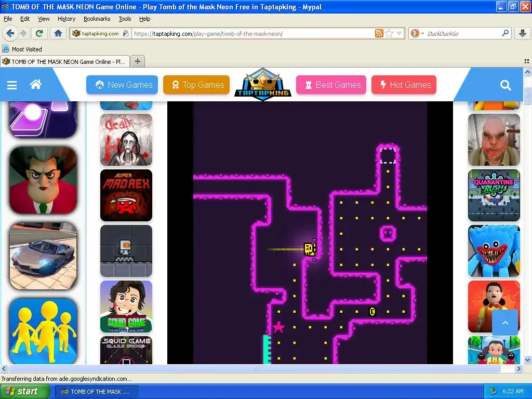This screenshot has width=532, height=399.
Task: Open the Downloads arrow button
Action: (523, 33)
